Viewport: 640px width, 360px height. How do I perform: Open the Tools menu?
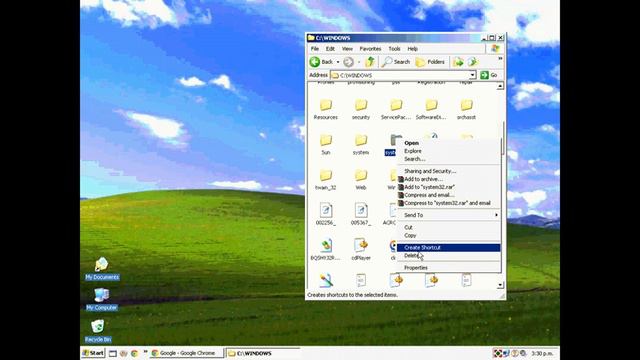coord(394,49)
